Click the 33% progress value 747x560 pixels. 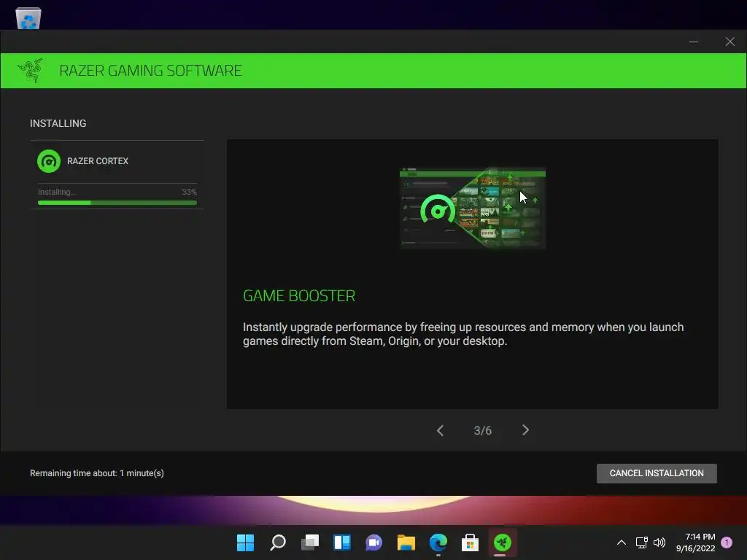[189, 192]
